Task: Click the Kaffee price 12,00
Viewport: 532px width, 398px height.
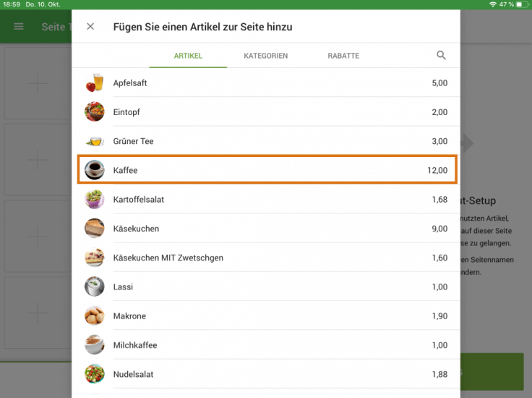Action: coord(437,170)
